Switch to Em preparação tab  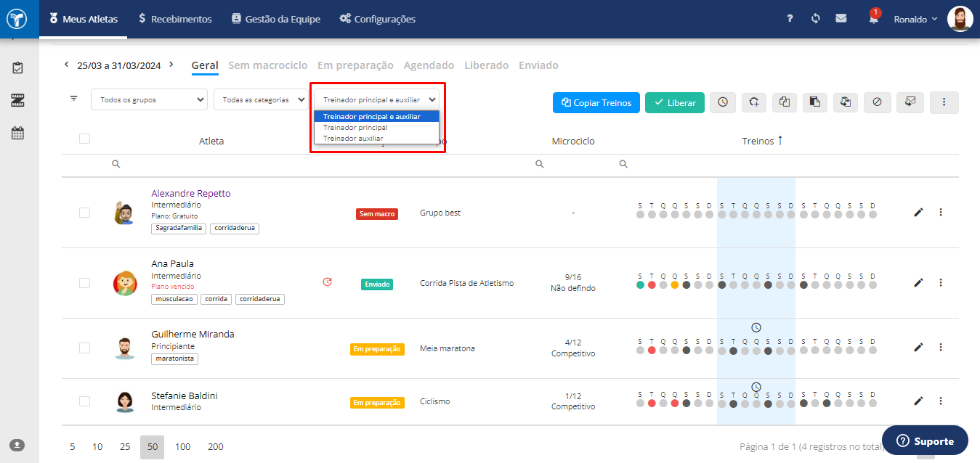[355, 65]
